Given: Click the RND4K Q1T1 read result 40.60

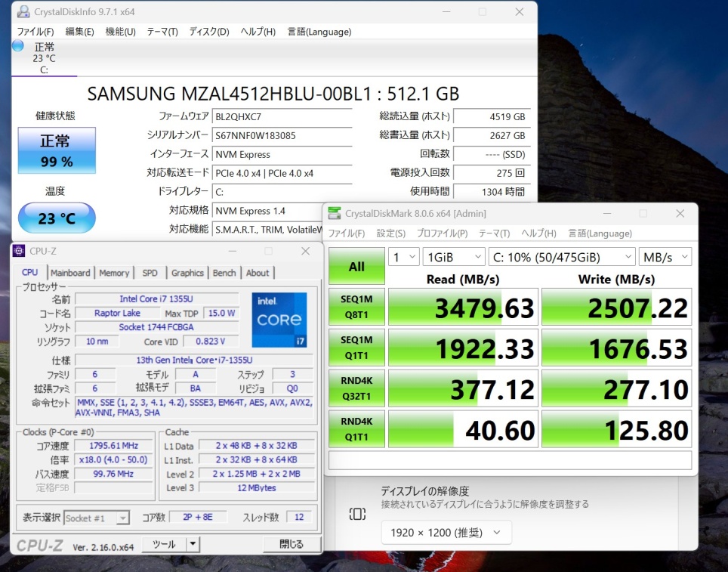Looking at the screenshot, I should click(463, 429).
